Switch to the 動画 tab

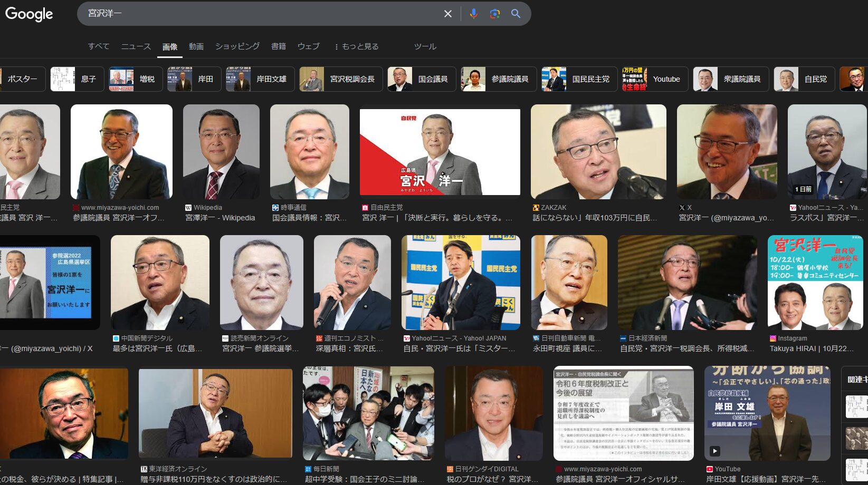pos(196,46)
